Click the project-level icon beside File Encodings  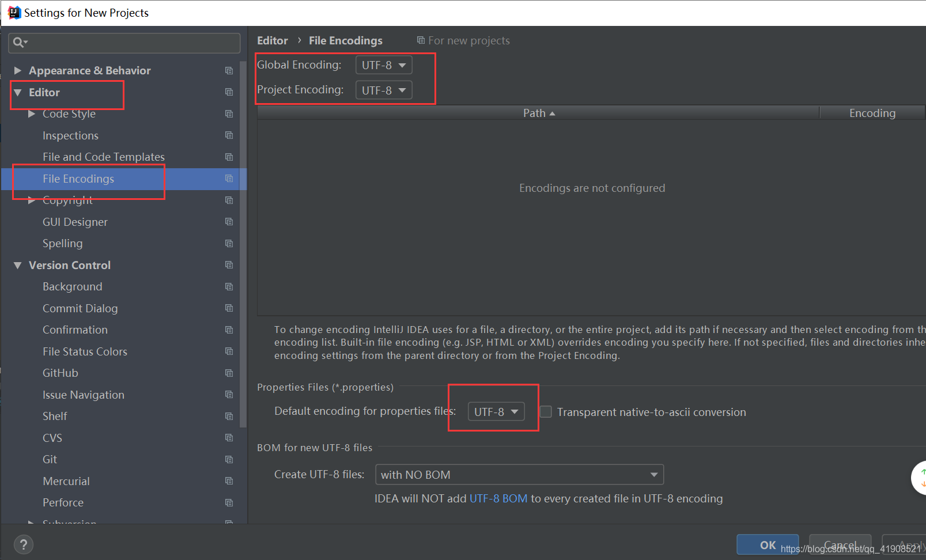(x=229, y=179)
